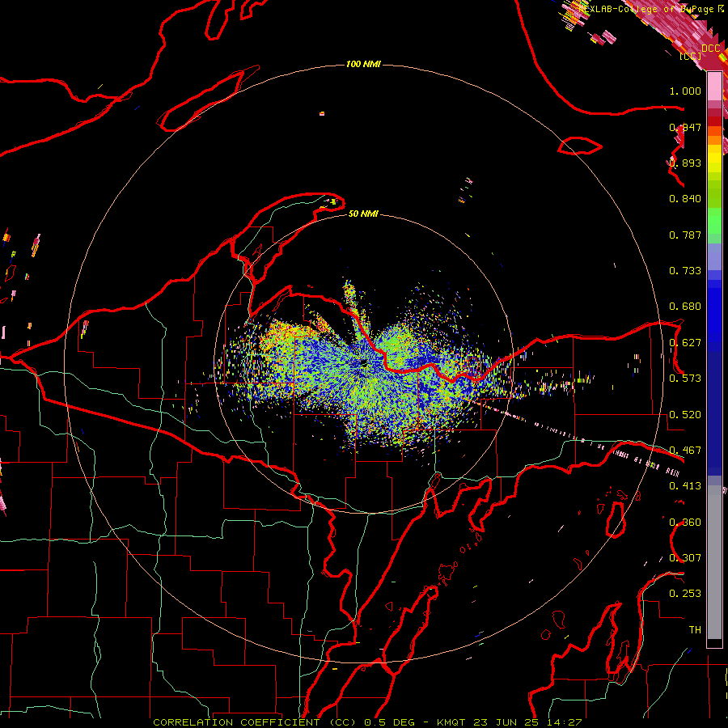Select the 1.000 scale value
This screenshot has height=728, width=728.
coord(685,91)
